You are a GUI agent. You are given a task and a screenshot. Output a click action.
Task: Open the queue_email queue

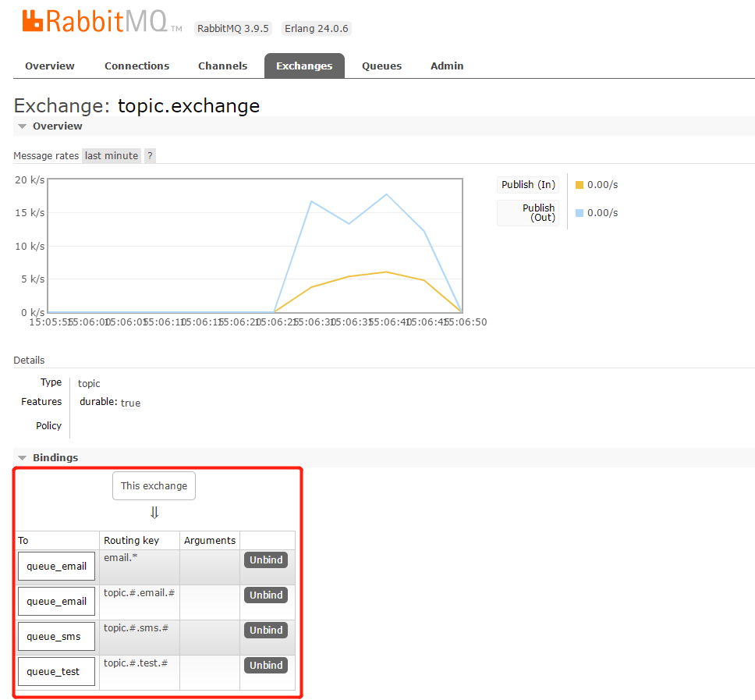pyautogui.click(x=56, y=566)
